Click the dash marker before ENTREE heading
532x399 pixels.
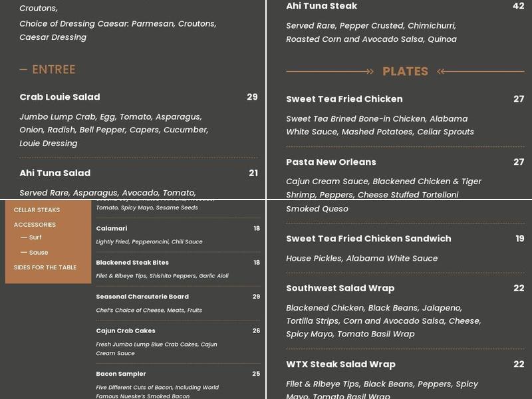[23, 69]
